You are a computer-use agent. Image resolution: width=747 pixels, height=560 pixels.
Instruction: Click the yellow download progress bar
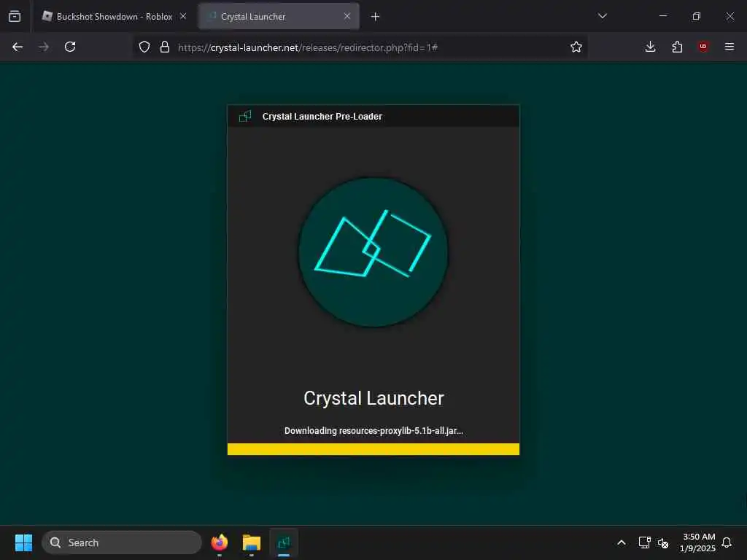point(373,449)
